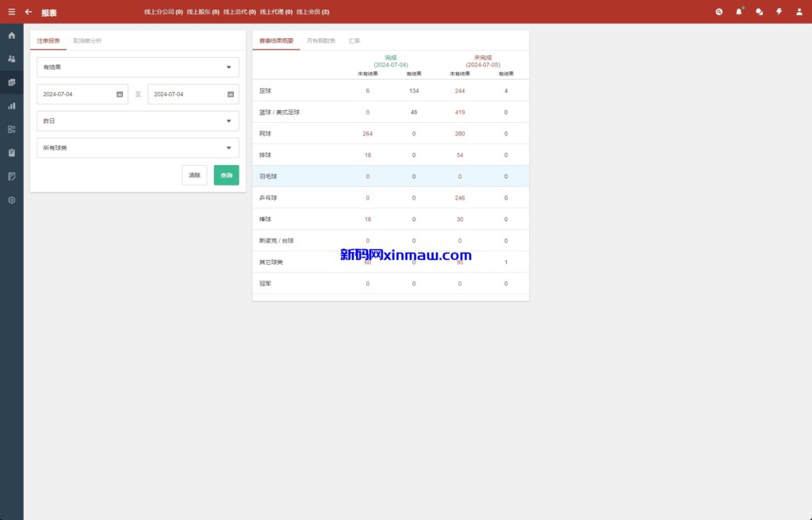Select the 月帐期数表 tab
Viewport: 812px width, 520px height.
click(x=321, y=40)
